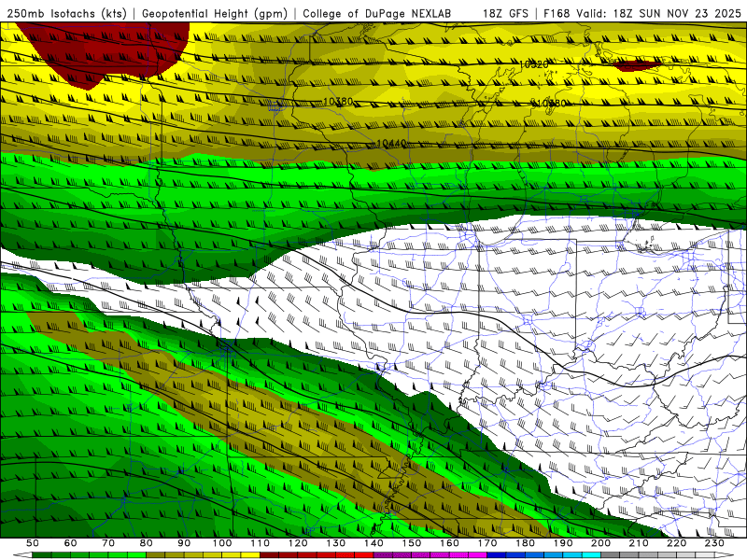Click the leftmost 10380 height contour label
747x560 pixels.
[338, 102]
